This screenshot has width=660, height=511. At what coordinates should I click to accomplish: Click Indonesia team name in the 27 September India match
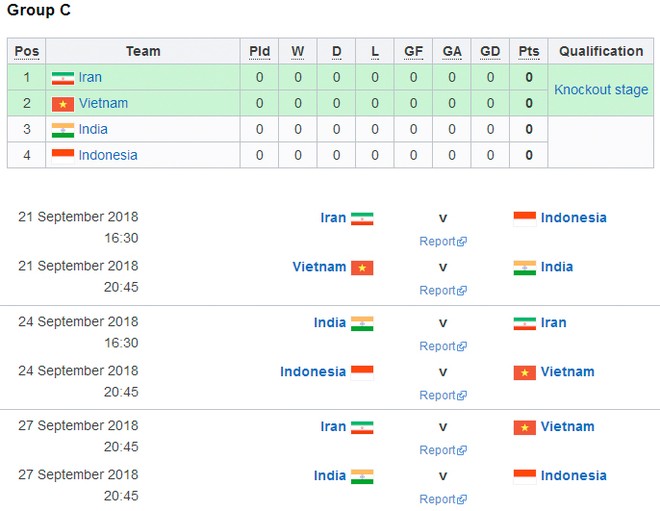[573, 476]
